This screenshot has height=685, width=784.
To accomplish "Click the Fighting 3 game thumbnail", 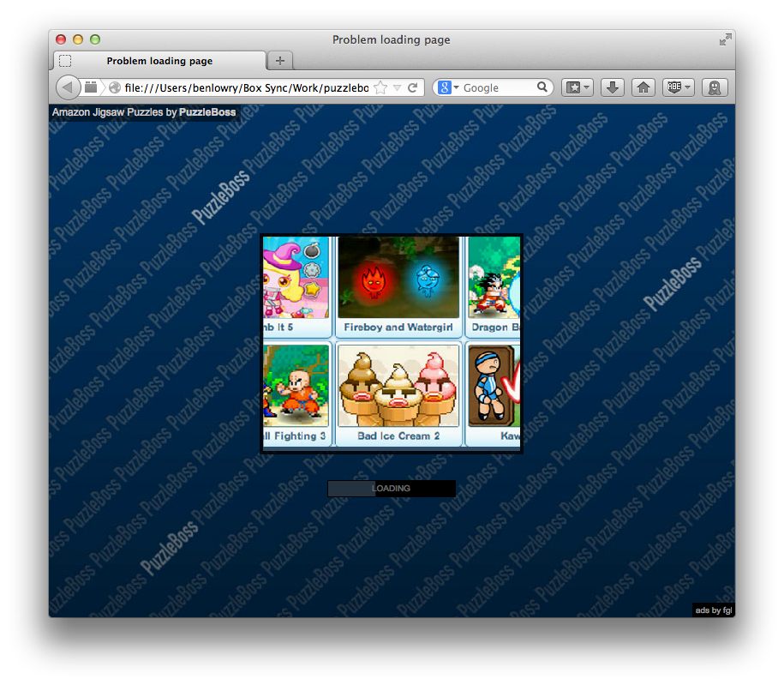I will pos(296,386).
